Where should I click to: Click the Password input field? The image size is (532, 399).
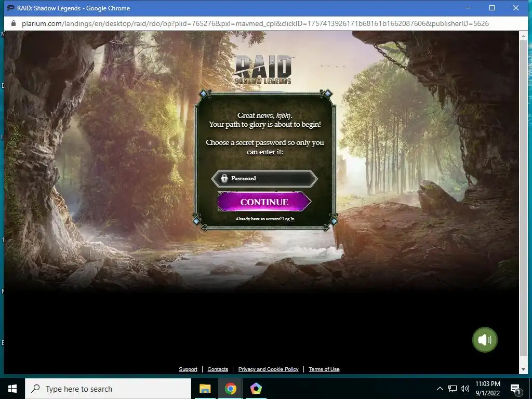[x=264, y=179]
